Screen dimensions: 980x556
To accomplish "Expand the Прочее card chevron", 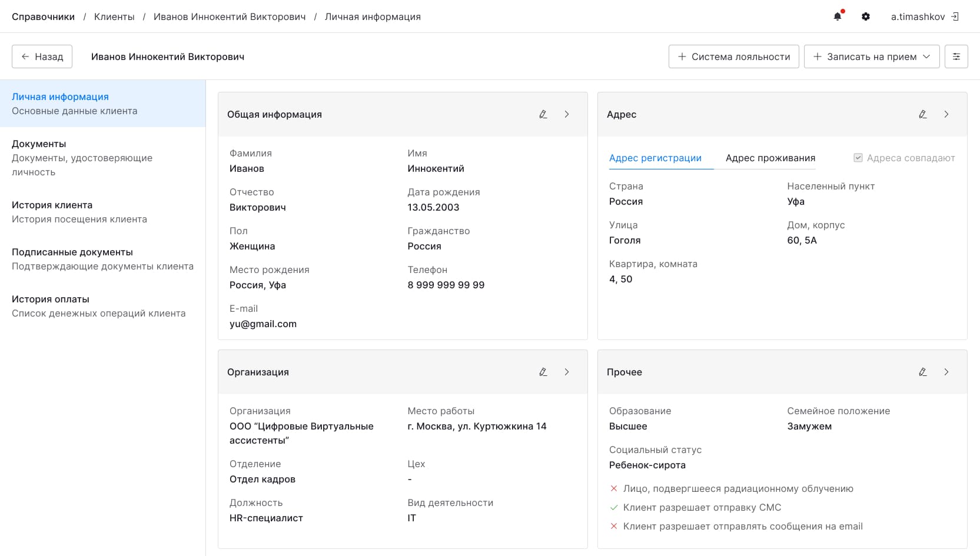I will tap(946, 372).
